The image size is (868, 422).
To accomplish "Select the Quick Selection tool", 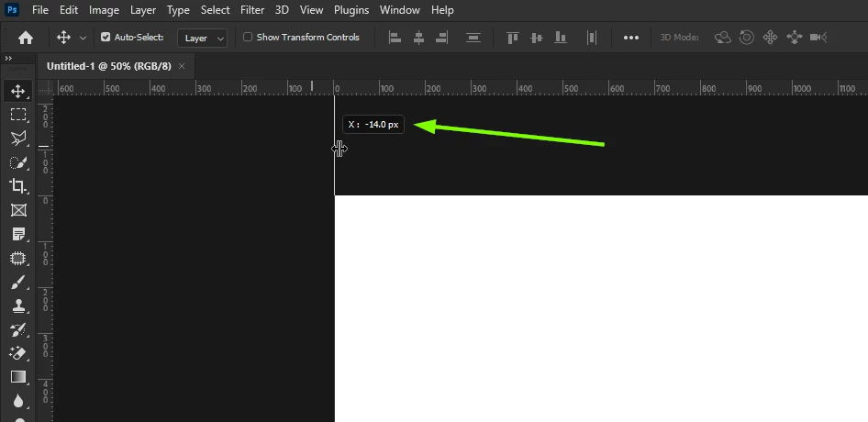I will [17, 162].
